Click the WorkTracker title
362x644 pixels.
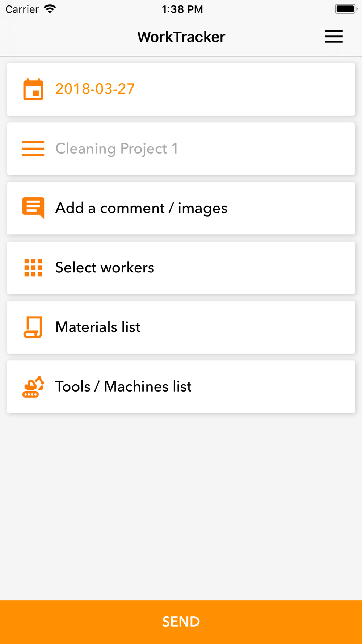click(x=181, y=37)
